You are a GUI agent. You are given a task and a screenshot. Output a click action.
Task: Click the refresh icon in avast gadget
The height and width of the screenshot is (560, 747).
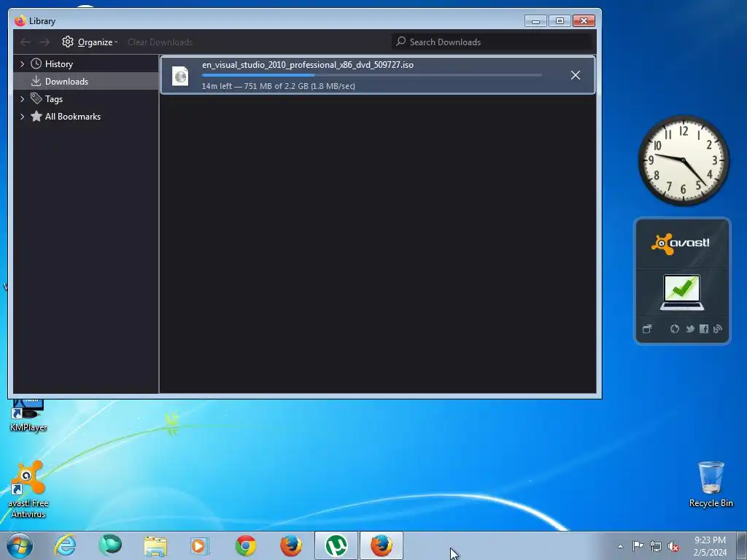tap(675, 329)
